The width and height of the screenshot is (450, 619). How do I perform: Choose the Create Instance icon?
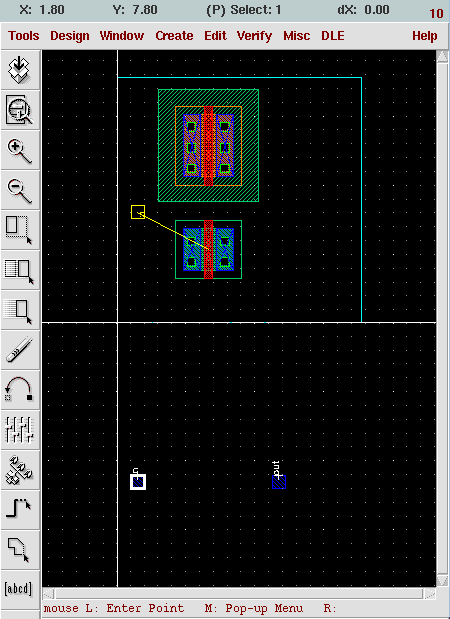point(19,471)
